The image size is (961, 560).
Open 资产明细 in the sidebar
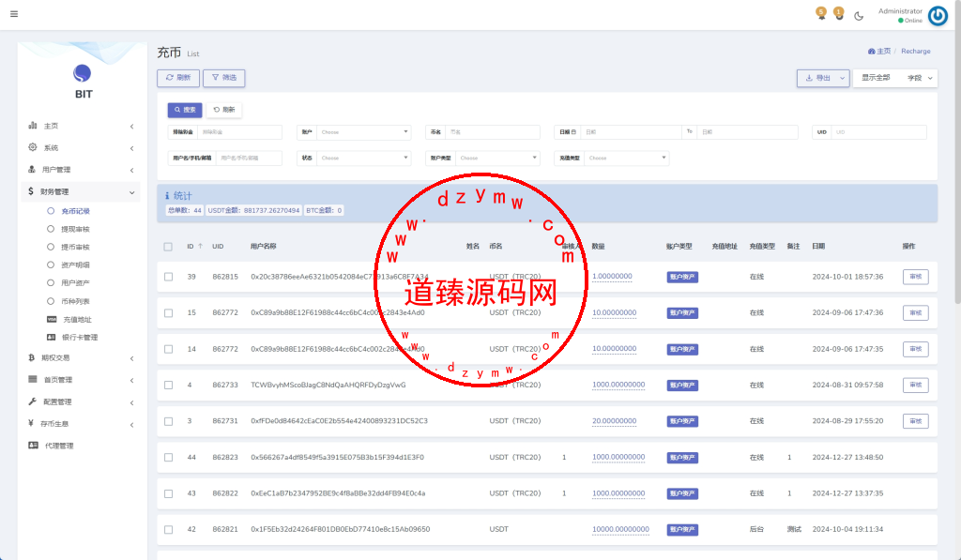coord(75,265)
